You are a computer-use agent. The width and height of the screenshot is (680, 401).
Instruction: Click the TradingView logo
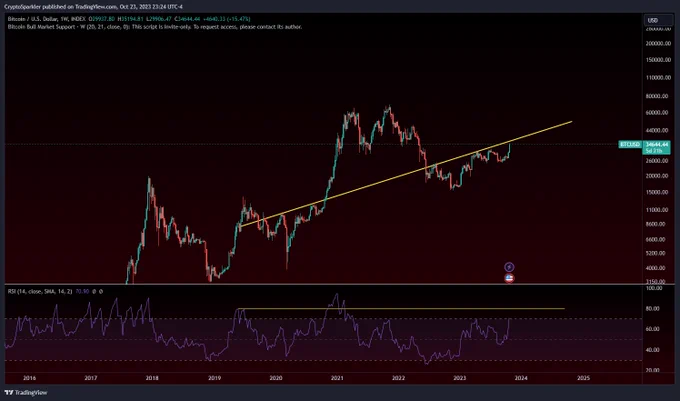pos(26,393)
